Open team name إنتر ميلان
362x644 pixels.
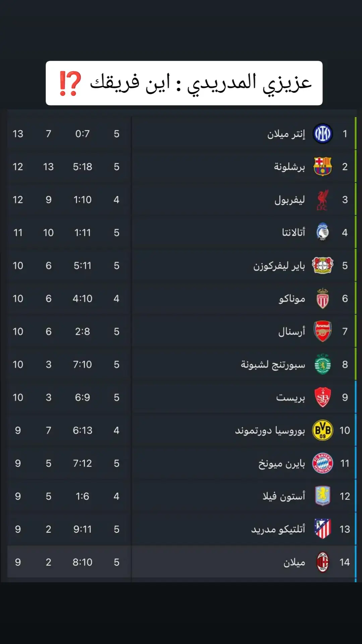(286, 134)
